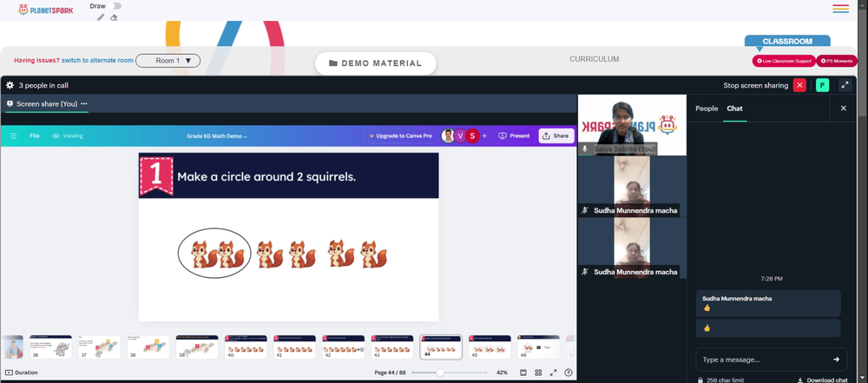Viewport: 868px width, 383px height.
Task: Open the Screen share more options dots
Action: tap(84, 103)
